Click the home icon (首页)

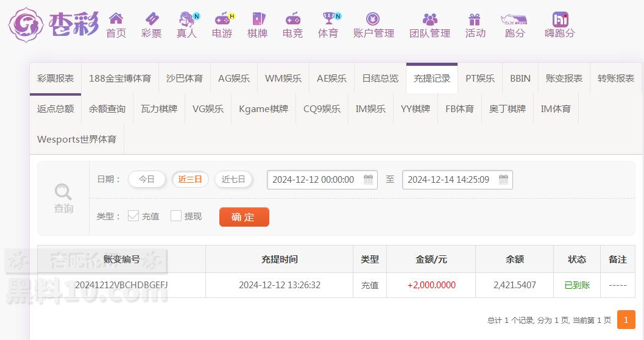point(116,19)
